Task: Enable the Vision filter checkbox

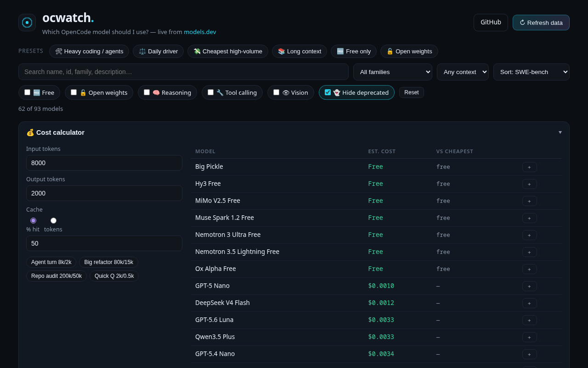Action: pos(276,92)
